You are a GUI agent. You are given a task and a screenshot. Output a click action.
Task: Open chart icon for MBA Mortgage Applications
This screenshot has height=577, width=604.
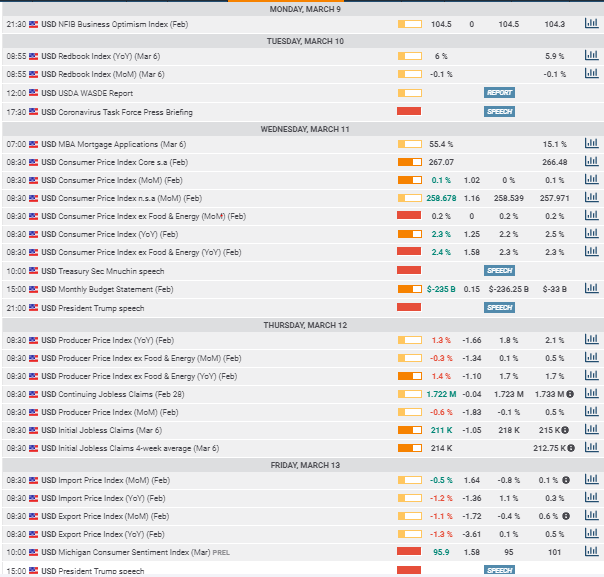(591, 143)
